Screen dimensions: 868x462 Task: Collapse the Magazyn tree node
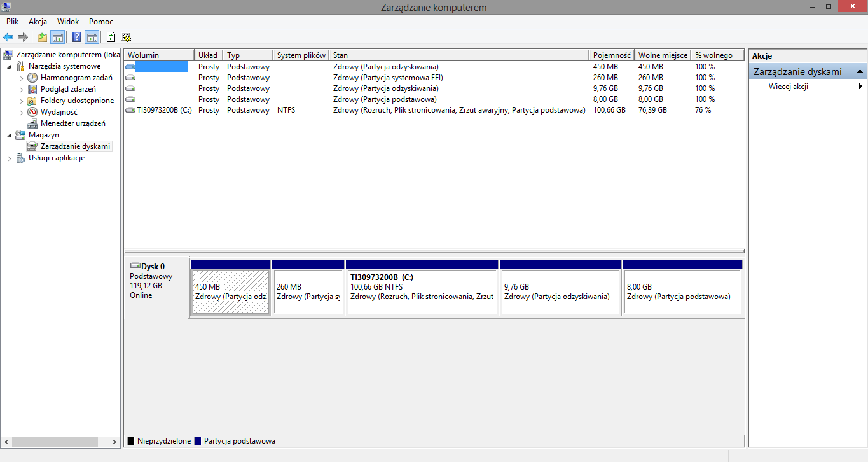pos(9,136)
